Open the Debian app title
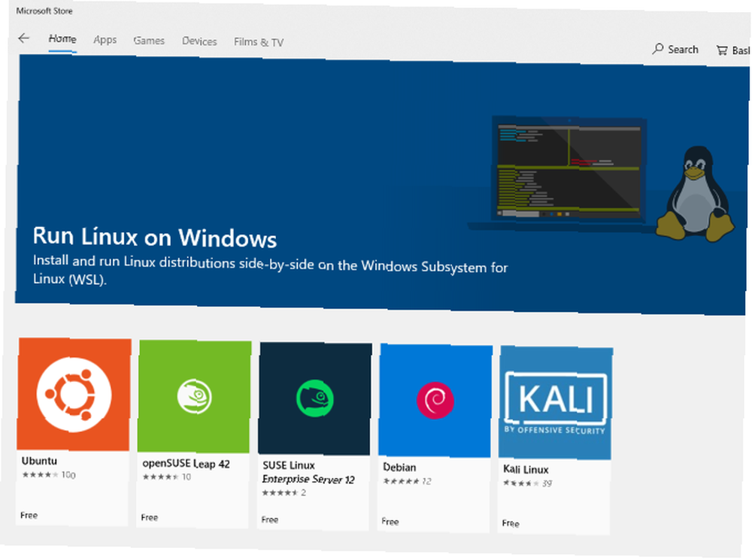 (x=399, y=468)
